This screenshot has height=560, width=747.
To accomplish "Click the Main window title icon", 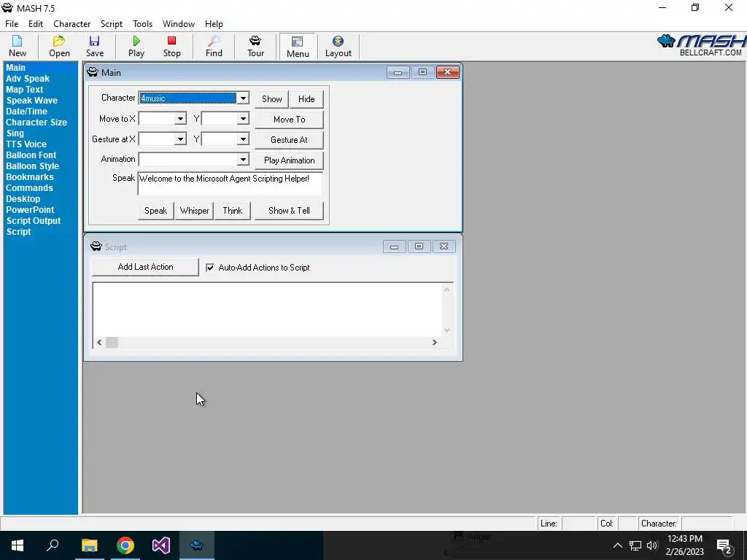I will tap(93, 72).
